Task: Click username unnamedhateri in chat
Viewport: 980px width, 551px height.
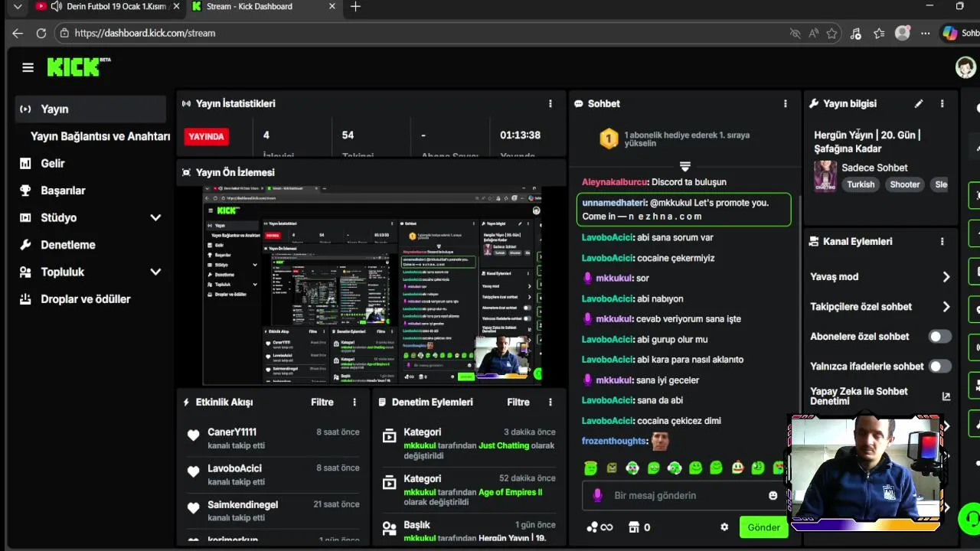Action: coord(614,203)
